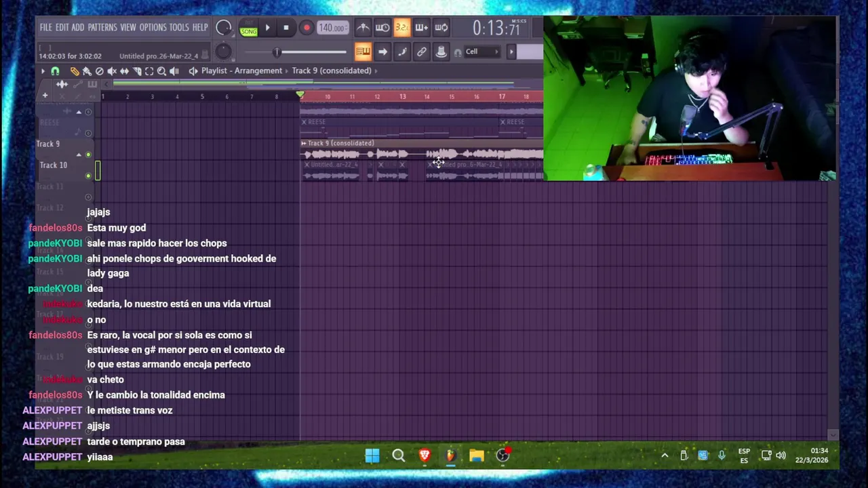Toggle mute LED of track above REESE
This screenshot has height=488, width=868.
tap(88, 112)
